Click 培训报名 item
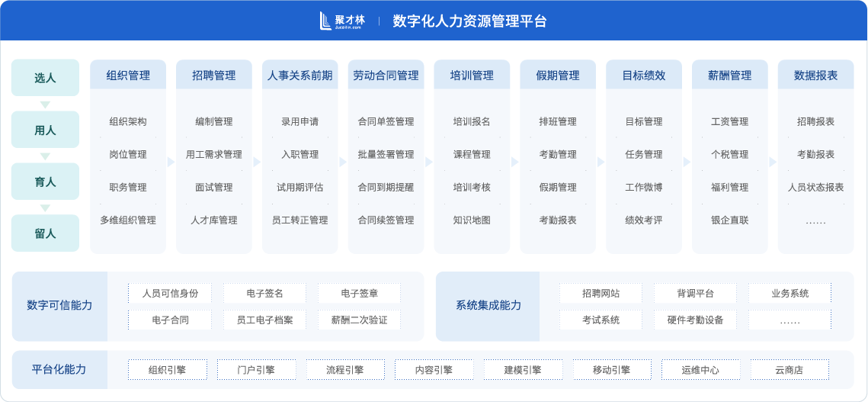Viewport: 868px width, 402px height. pyautogui.click(x=472, y=121)
